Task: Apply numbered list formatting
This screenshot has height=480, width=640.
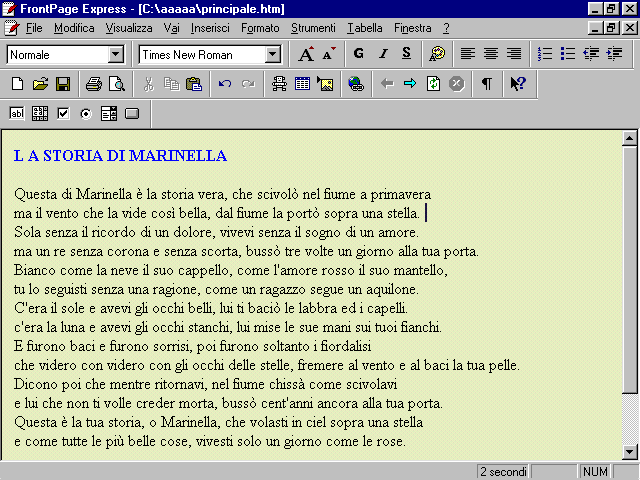Action: [x=545, y=54]
